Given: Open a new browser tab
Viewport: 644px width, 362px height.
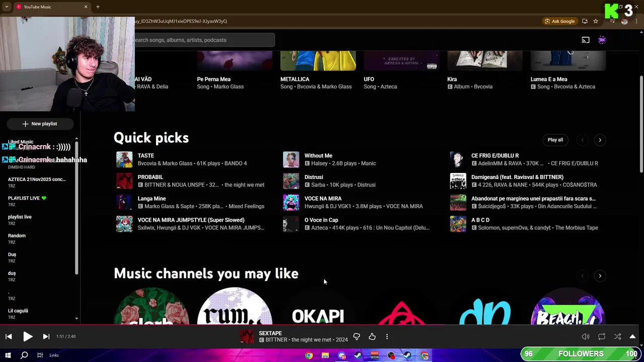Looking at the screenshot, I should pyautogui.click(x=98, y=7).
